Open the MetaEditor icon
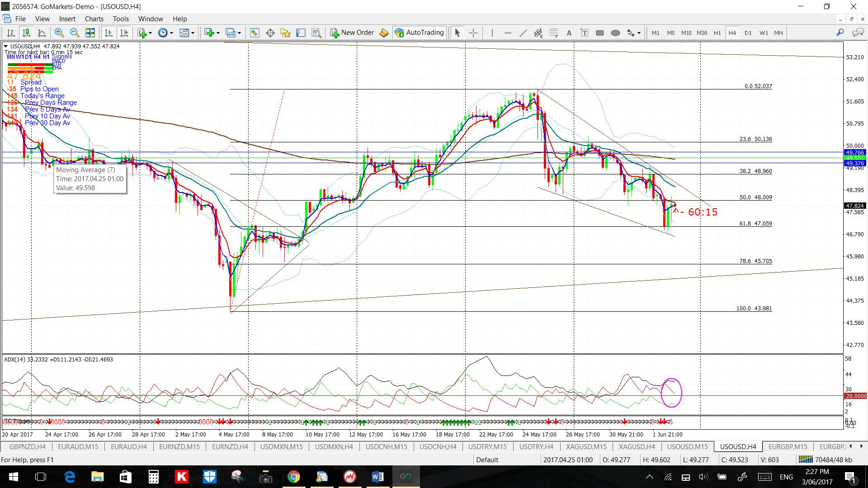This screenshot has width=868, height=488. pyautogui.click(x=384, y=33)
